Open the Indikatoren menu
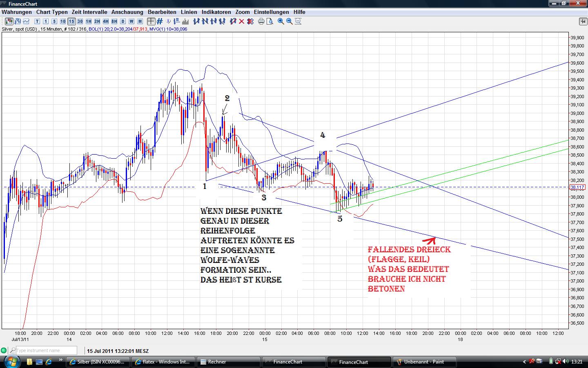Viewport: 588px width, 368px height. (x=216, y=12)
